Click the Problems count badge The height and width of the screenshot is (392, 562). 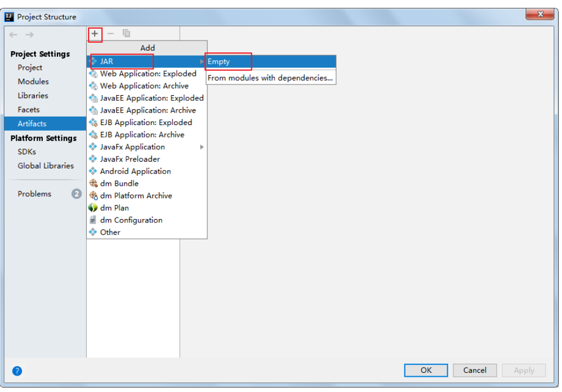pyautogui.click(x=77, y=194)
